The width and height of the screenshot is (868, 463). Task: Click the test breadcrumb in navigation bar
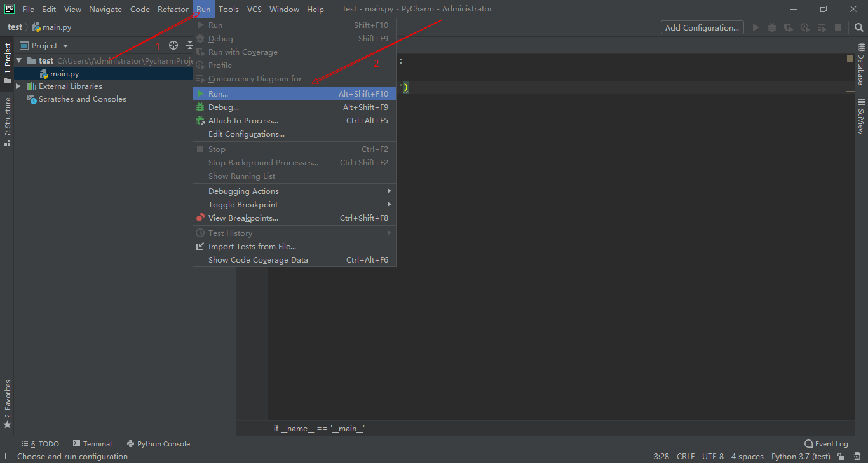(x=15, y=27)
